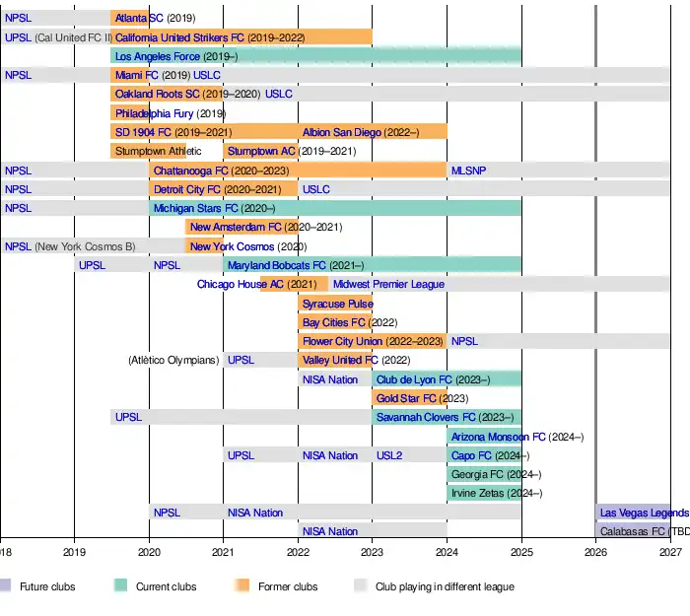Open the Valley United FC link
Image resolution: width=690 pixels, height=616 pixels.
tap(340, 361)
